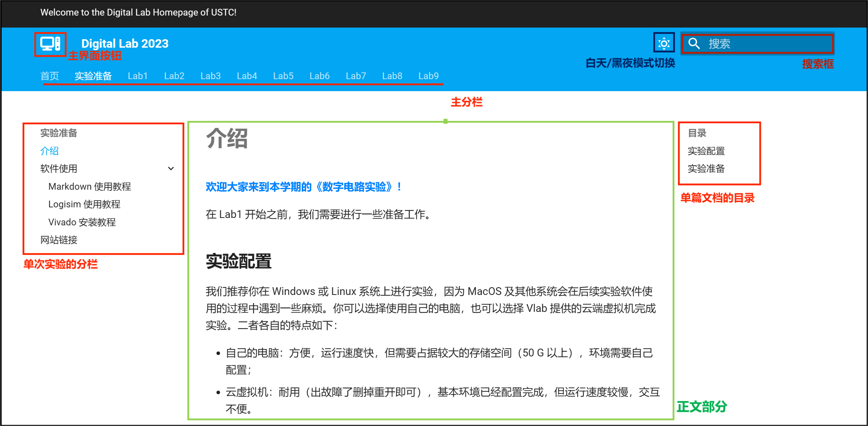This screenshot has width=868, height=426.
Task: Click the Digital Lab 2023 site title
Action: 125,43
